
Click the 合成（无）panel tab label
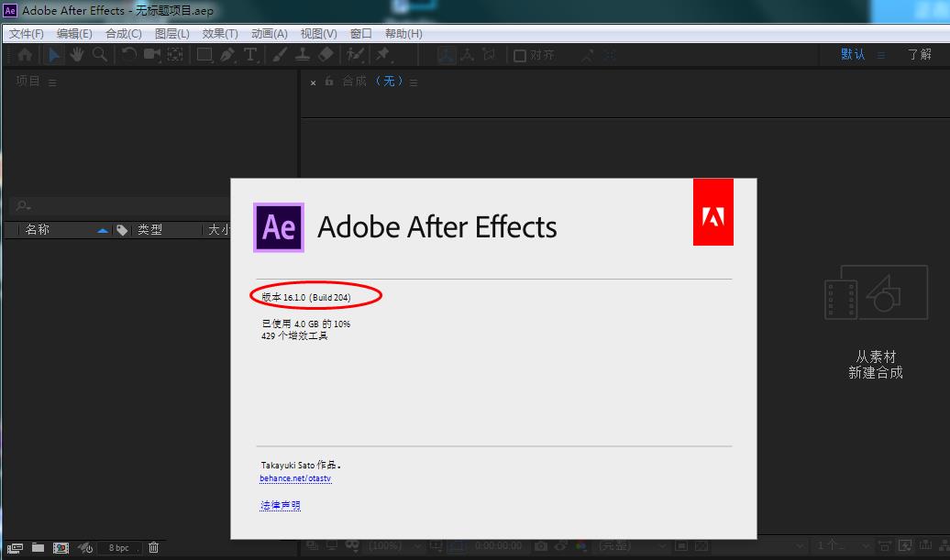point(372,82)
